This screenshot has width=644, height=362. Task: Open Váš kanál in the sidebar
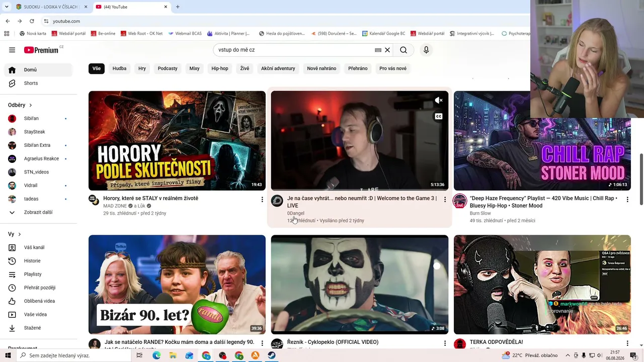click(38, 247)
